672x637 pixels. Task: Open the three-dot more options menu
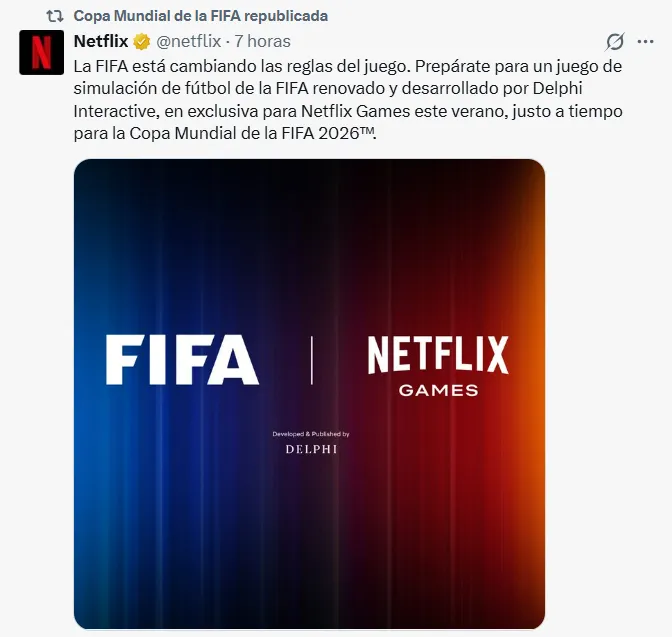point(645,42)
